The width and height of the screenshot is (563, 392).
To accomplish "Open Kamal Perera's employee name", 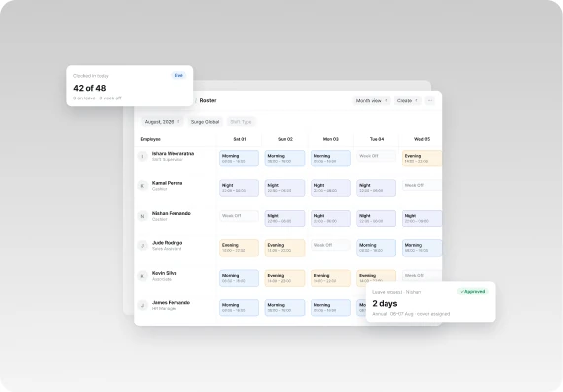I will [x=167, y=183].
